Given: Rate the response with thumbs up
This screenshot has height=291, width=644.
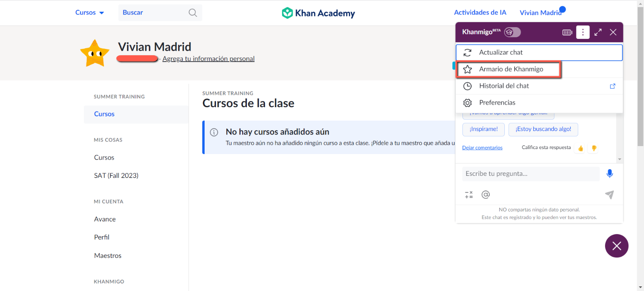Looking at the screenshot, I should 581,148.
